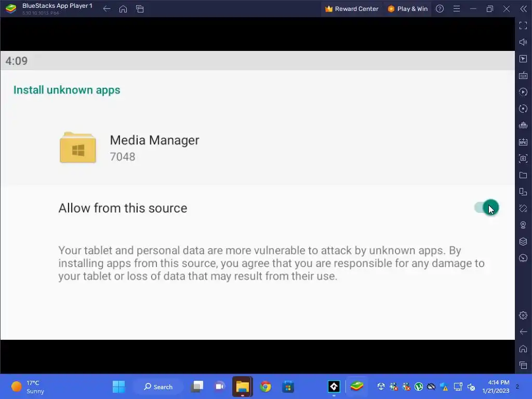Click the 7048 version number
This screenshot has width=532, height=399.
[x=123, y=156]
